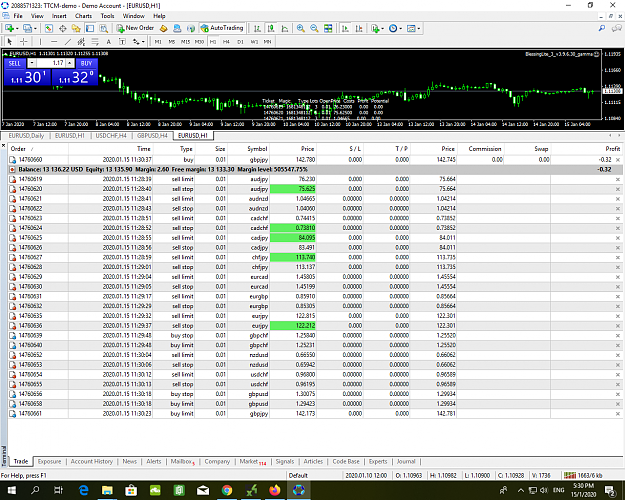
Task: Switch to bar chart display
Action: coord(257,28)
